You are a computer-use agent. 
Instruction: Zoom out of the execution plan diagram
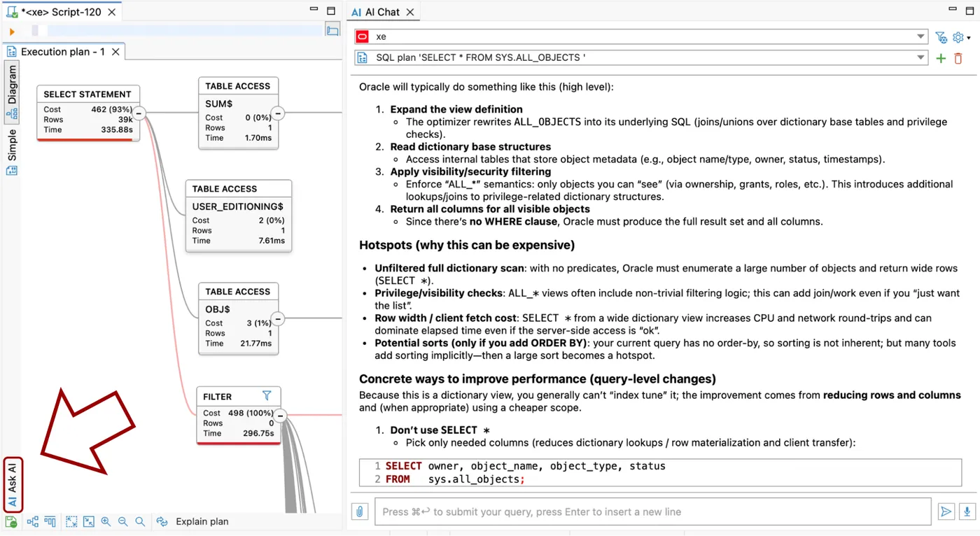tap(123, 521)
